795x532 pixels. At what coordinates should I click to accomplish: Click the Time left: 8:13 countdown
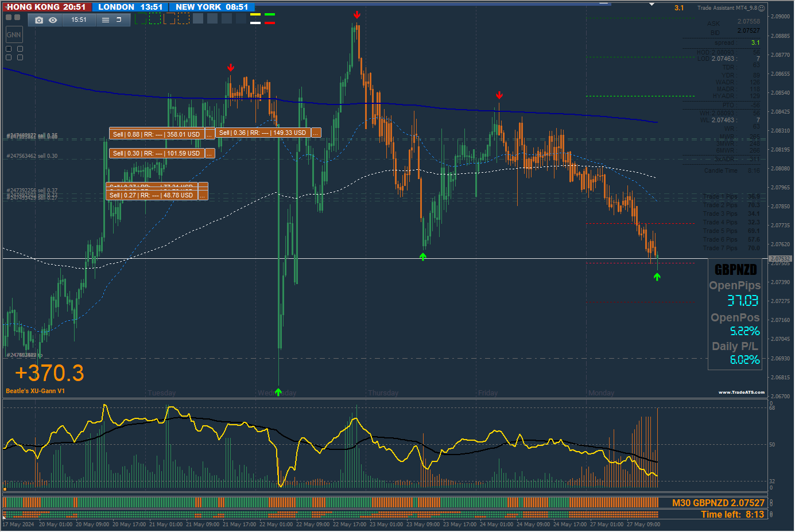[x=732, y=515]
